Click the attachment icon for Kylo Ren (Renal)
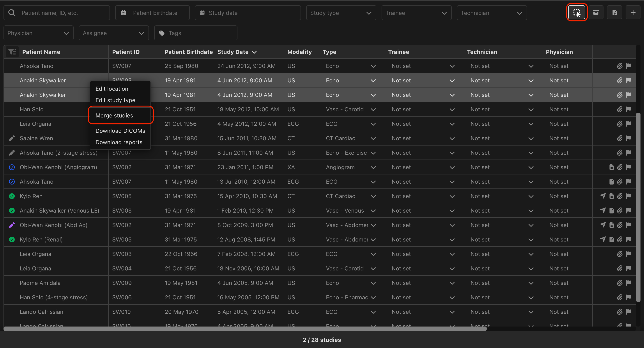 click(x=619, y=240)
